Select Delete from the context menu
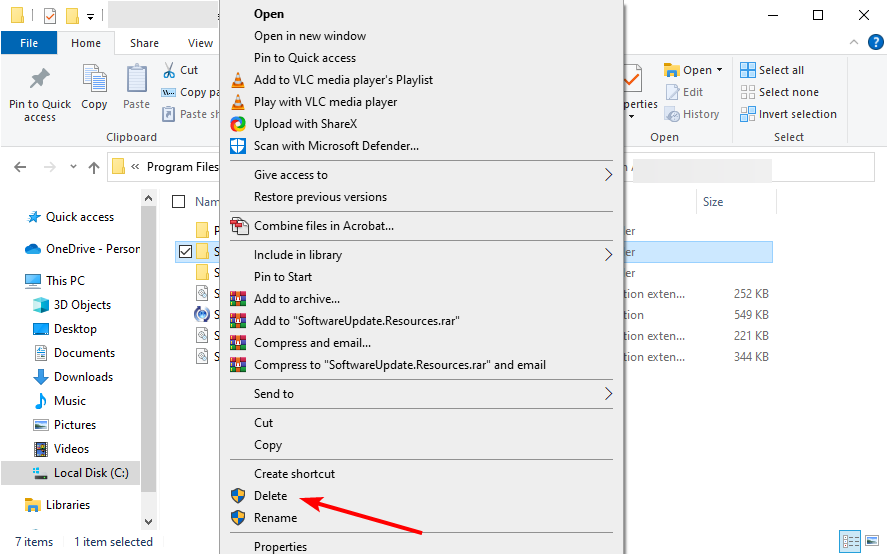This screenshot has height=554, width=888. tap(270, 496)
